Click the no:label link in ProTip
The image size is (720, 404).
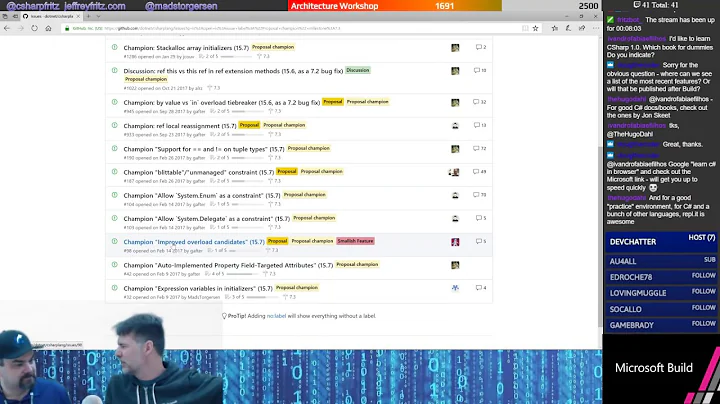click(x=276, y=316)
